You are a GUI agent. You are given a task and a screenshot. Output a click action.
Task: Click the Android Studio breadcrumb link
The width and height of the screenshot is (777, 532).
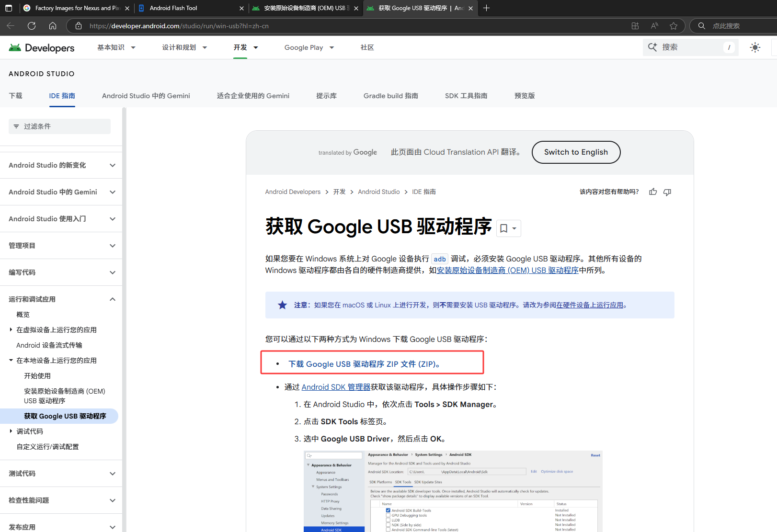tap(378, 192)
